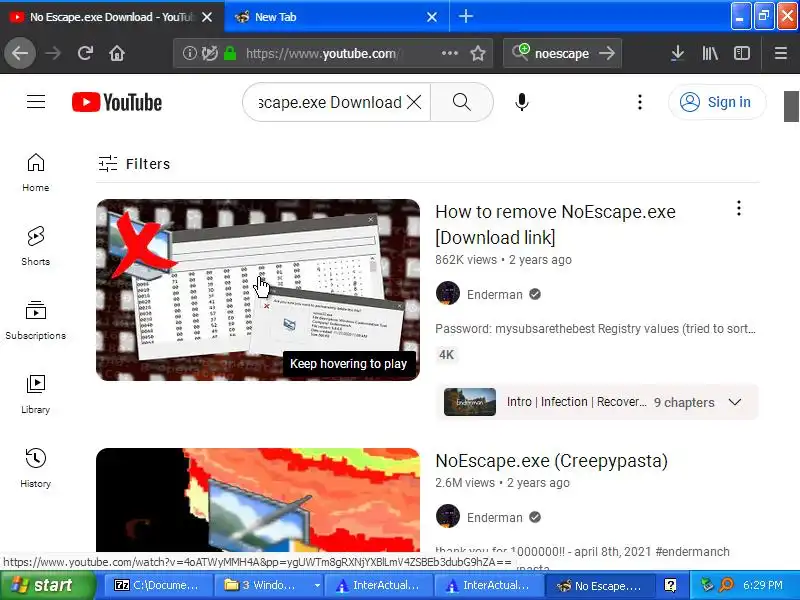
Task: Click the green padlock security icon
Action: [230, 53]
